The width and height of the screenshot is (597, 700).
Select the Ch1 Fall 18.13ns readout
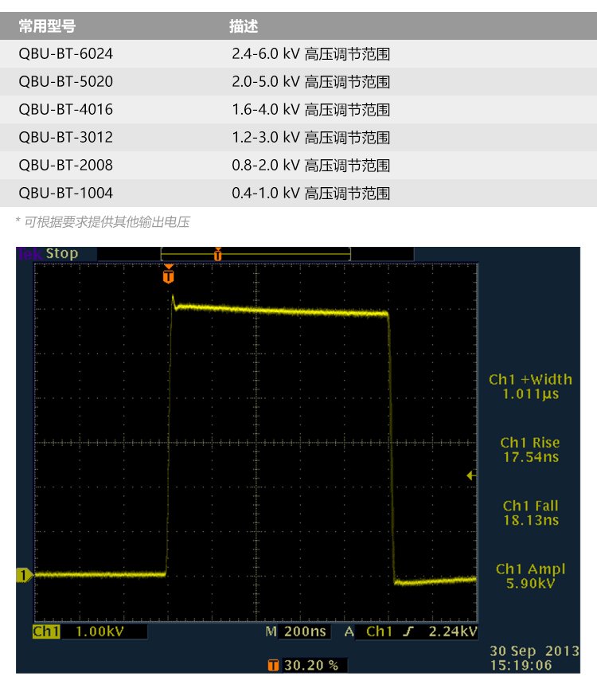[x=530, y=513]
